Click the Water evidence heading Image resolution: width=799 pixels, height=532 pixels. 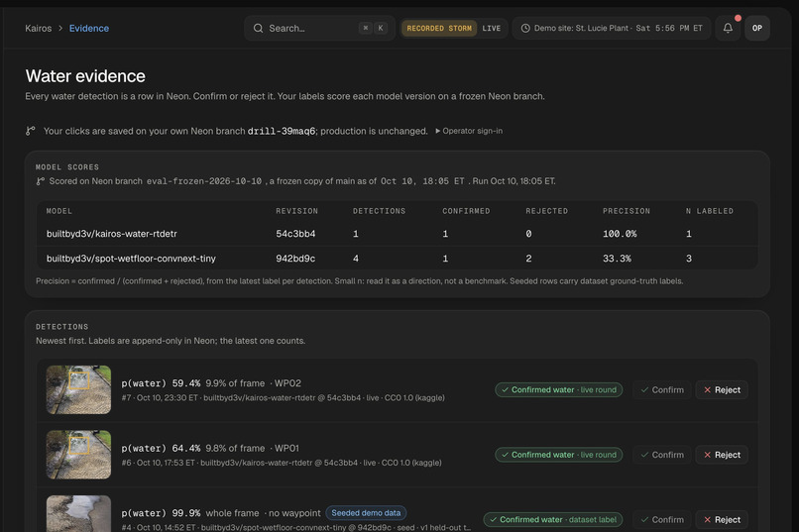85,76
